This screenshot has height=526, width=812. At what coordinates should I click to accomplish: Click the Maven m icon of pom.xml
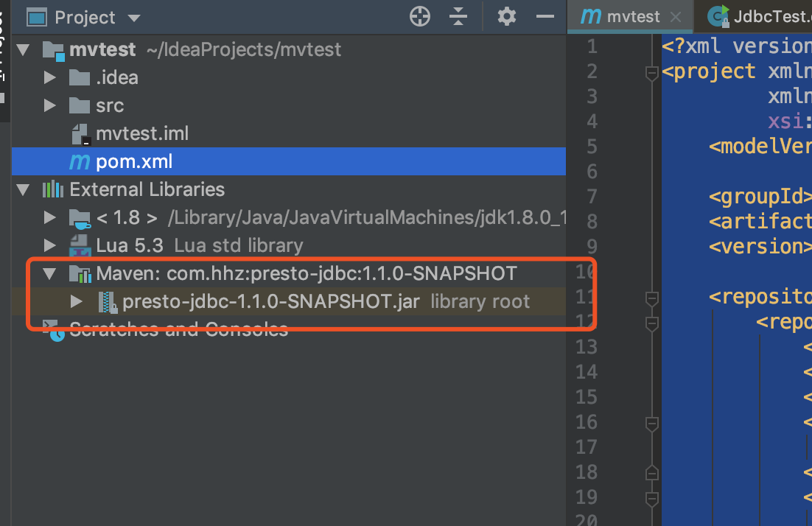(80, 162)
